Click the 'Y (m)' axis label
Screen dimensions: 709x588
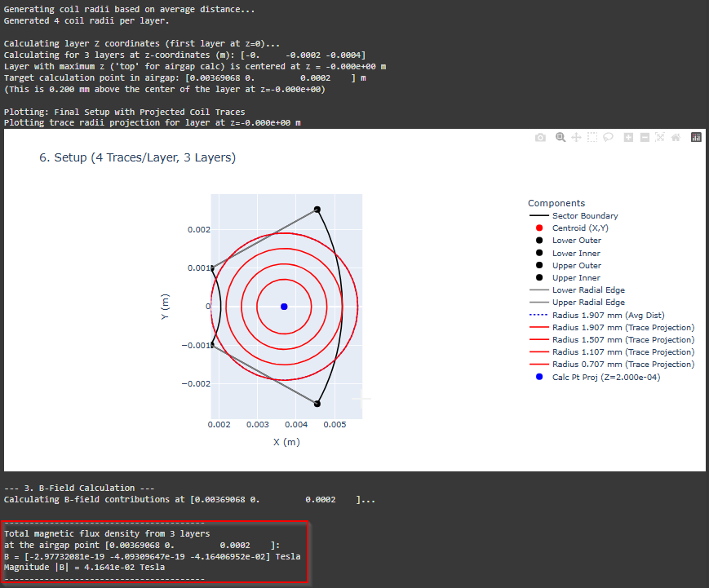click(x=165, y=307)
